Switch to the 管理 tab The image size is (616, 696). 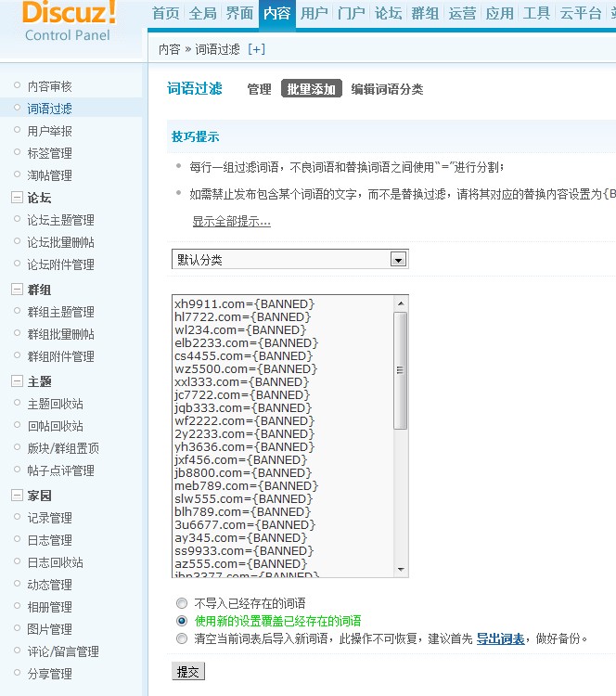pos(259,89)
